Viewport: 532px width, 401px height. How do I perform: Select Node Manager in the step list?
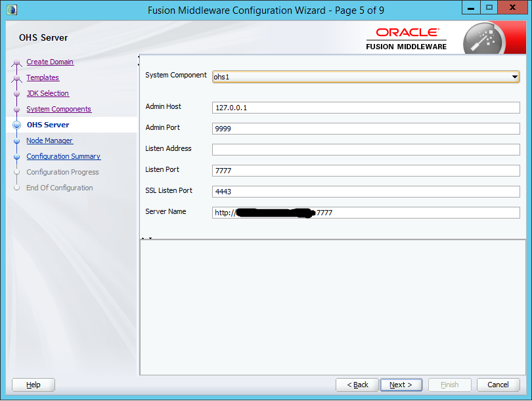pyautogui.click(x=49, y=140)
